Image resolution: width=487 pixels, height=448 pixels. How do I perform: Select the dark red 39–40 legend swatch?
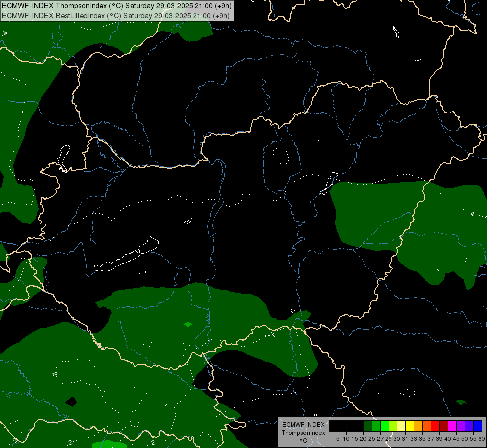click(444, 426)
